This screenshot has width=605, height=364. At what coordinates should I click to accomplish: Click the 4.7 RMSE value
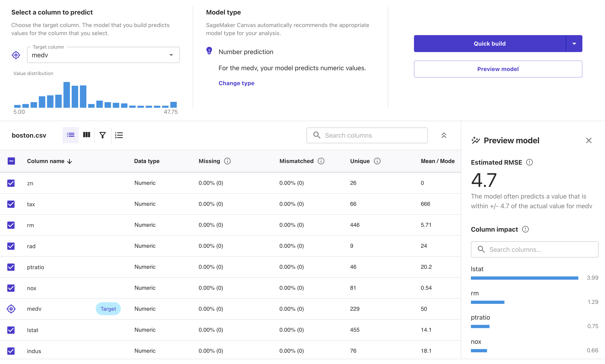coord(484,180)
